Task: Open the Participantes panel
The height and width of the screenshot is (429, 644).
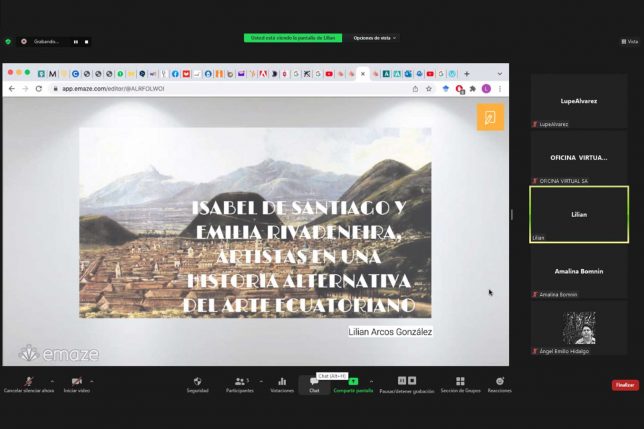Action: coord(239,381)
